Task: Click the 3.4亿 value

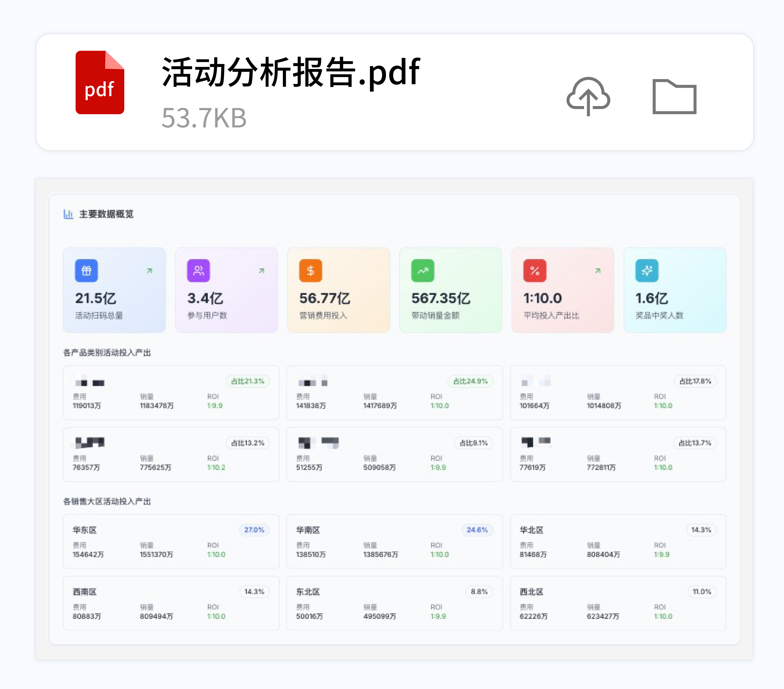Action: point(205,298)
